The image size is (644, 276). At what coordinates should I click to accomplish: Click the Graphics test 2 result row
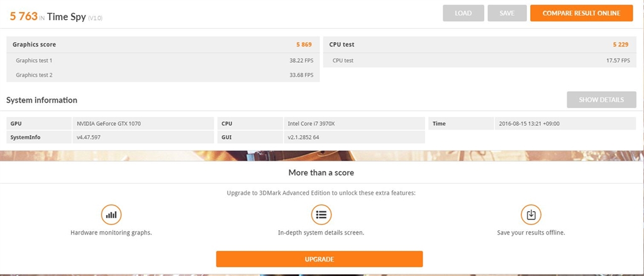click(162, 75)
